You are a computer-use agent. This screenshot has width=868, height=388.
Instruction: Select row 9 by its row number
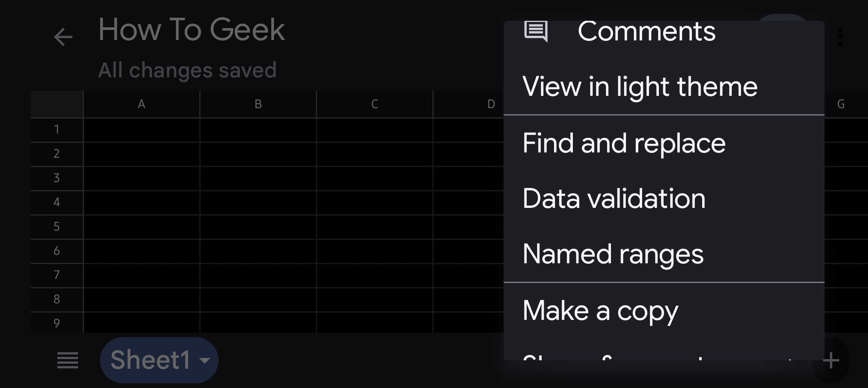tap(57, 323)
